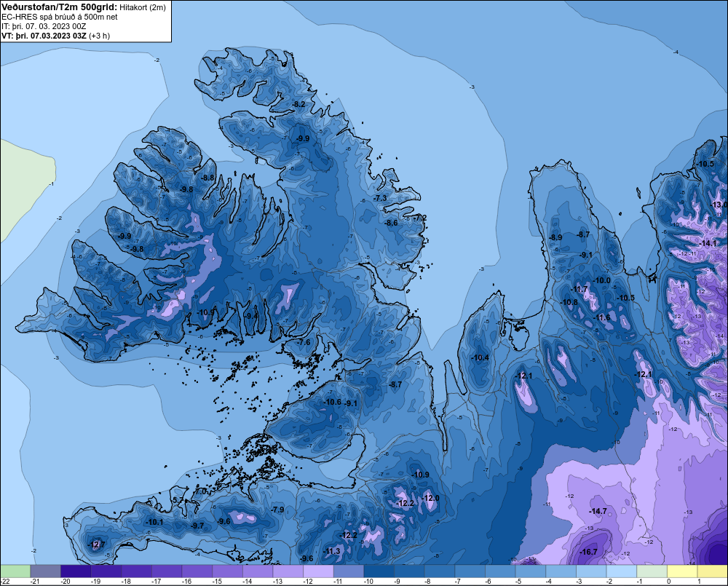Select the -7.9 temperature value

pyautogui.click(x=277, y=510)
